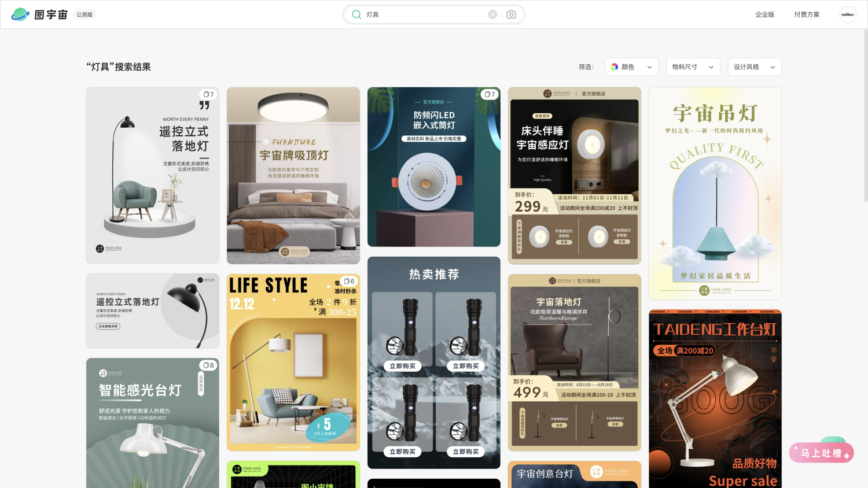This screenshot has height=488, width=868.
Task: Open the TAIDENG工作台灯 template
Action: [x=715, y=399]
